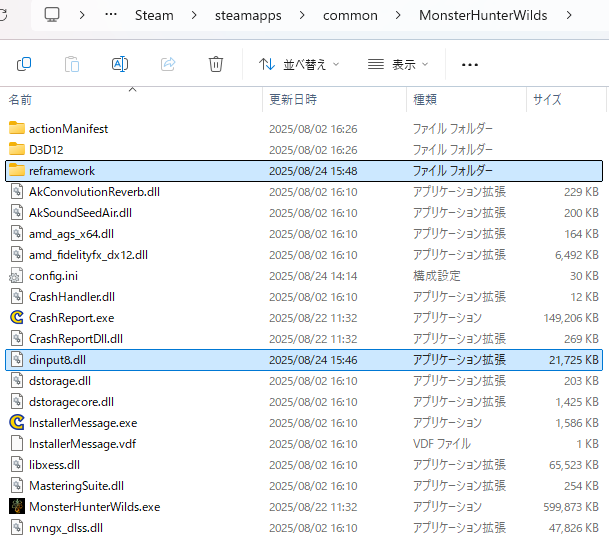Click the InstallerMessage.exe Capcom icon
Viewport: 609px width, 537px height.
click(x=17, y=422)
